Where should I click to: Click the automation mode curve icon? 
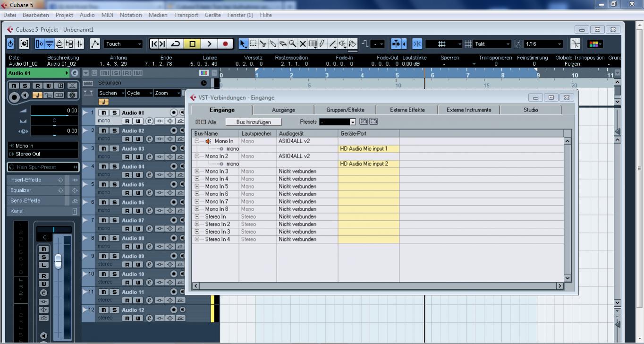(95, 44)
